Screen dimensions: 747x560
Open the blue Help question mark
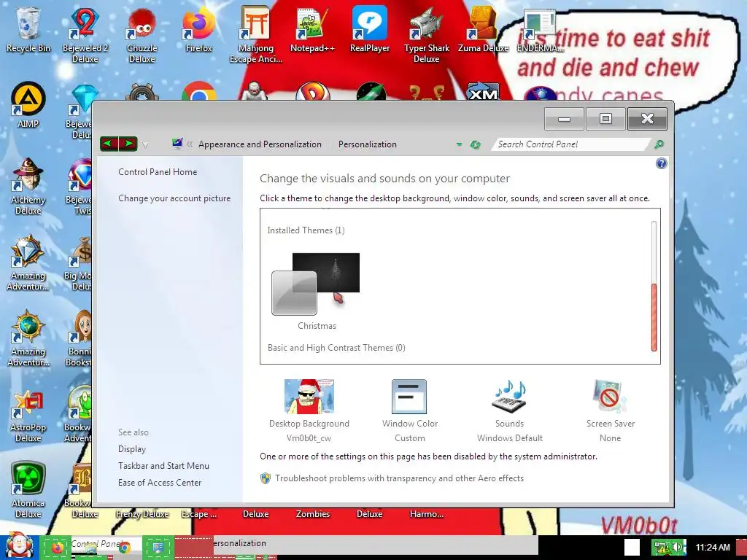click(661, 164)
